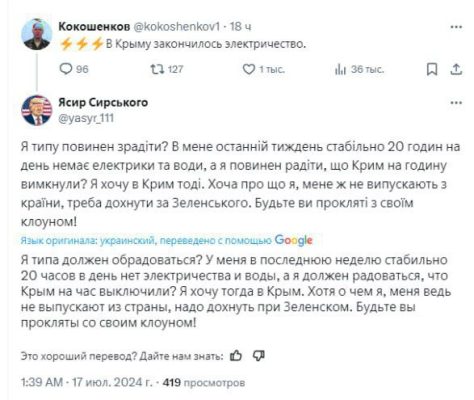
Task: Open the Кокошенков display name link
Action: click(94, 27)
